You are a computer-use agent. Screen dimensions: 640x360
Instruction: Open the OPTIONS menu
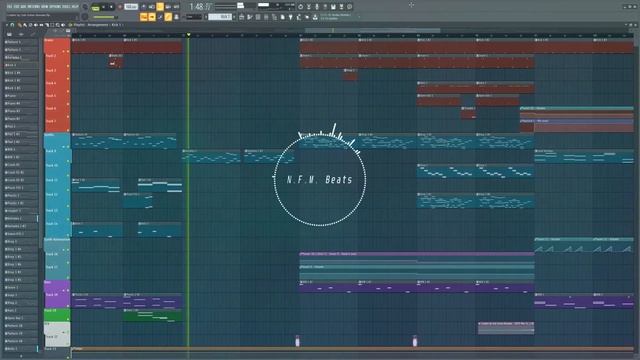(55, 7)
